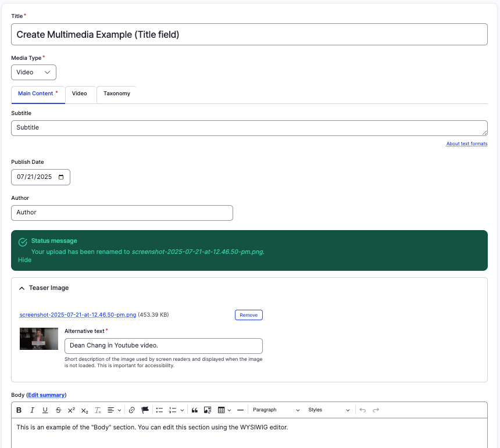This screenshot has width=500, height=448.
Task: Hide the status message
Action: click(24, 260)
